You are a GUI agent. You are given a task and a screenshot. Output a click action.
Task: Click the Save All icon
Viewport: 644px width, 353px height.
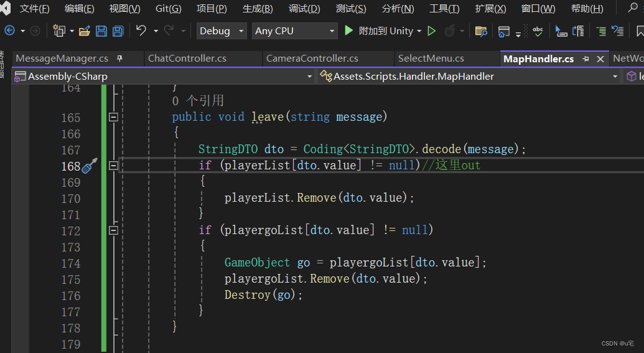[118, 31]
